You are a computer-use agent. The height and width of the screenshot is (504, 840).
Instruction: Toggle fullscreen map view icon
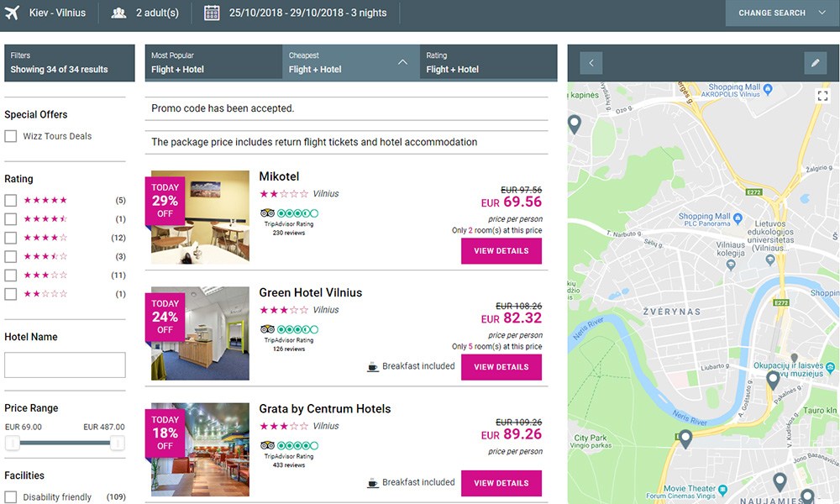[822, 96]
